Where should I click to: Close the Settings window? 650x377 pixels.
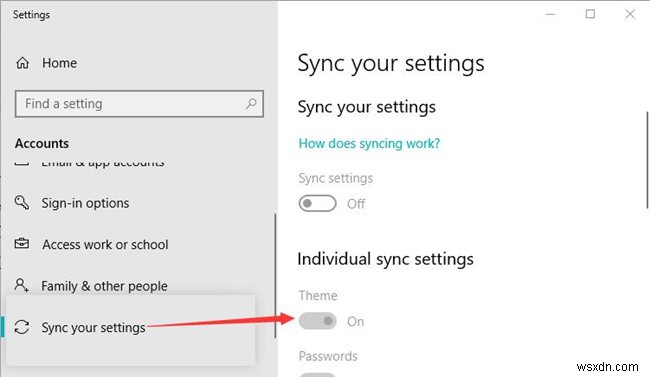pos(630,14)
